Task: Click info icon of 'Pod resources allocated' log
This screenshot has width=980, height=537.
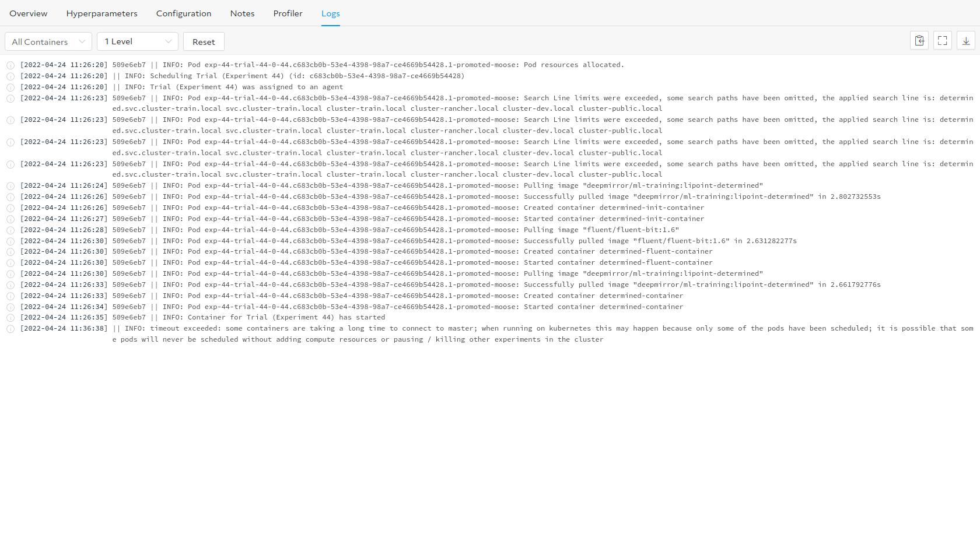Action: [x=10, y=65]
